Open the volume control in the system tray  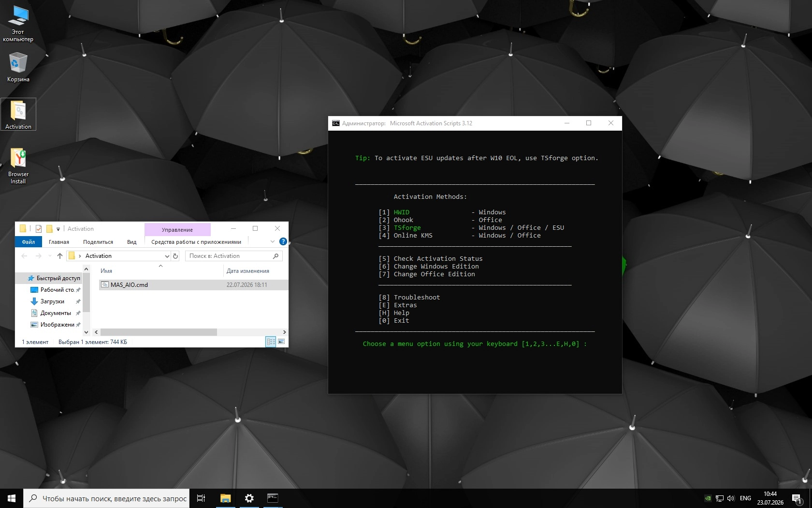(731, 498)
